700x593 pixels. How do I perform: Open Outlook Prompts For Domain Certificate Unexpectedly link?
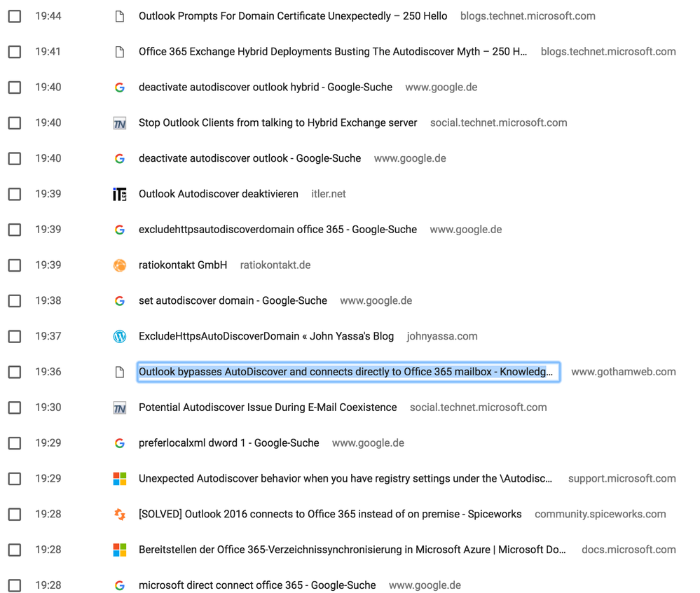293,16
